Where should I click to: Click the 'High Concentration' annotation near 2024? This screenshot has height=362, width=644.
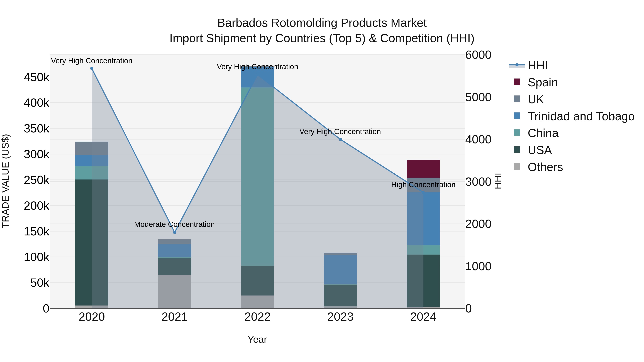[423, 185]
